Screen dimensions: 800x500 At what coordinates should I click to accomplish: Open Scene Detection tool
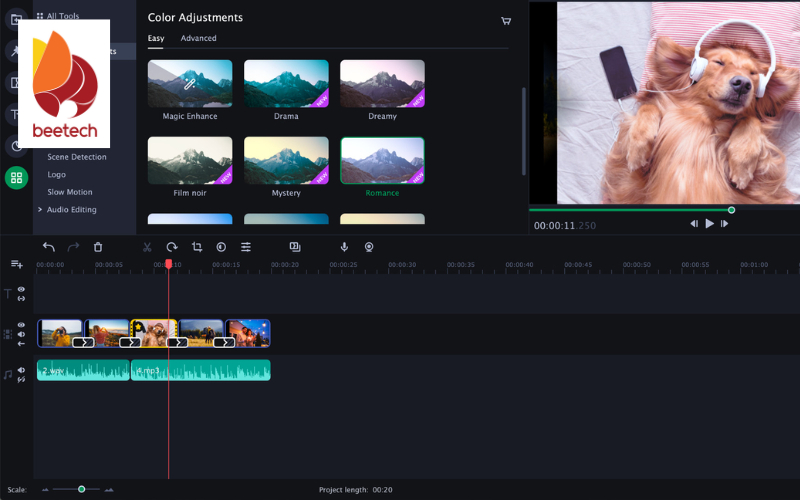pyautogui.click(x=77, y=157)
